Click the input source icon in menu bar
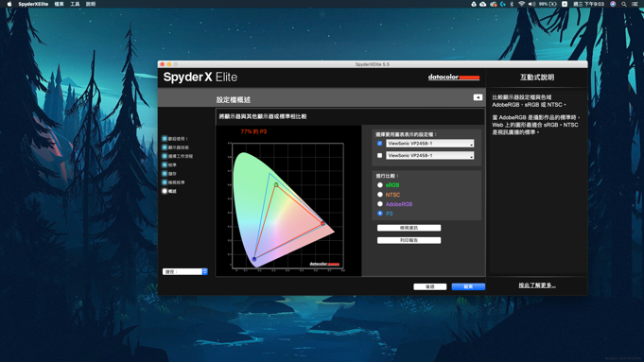The height and width of the screenshot is (362, 644). tap(565, 4)
